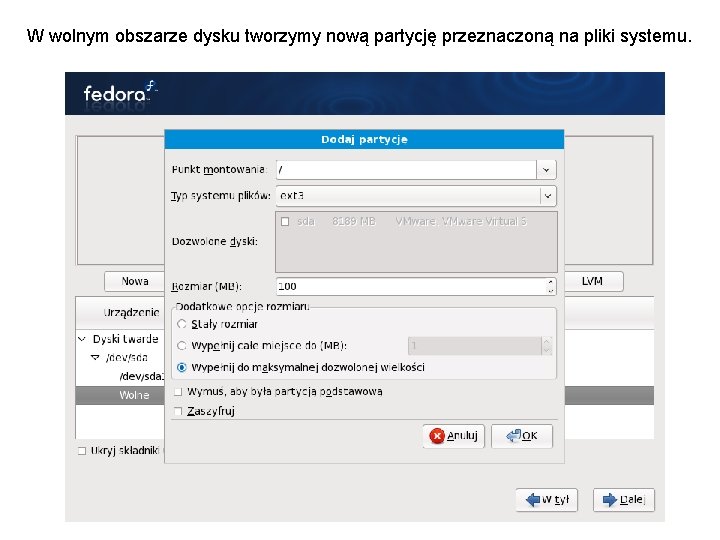Image resolution: width=720 pixels, height=540 pixels.
Task: Click the mount point text field containing slash
Action: (x=406, y=170)
